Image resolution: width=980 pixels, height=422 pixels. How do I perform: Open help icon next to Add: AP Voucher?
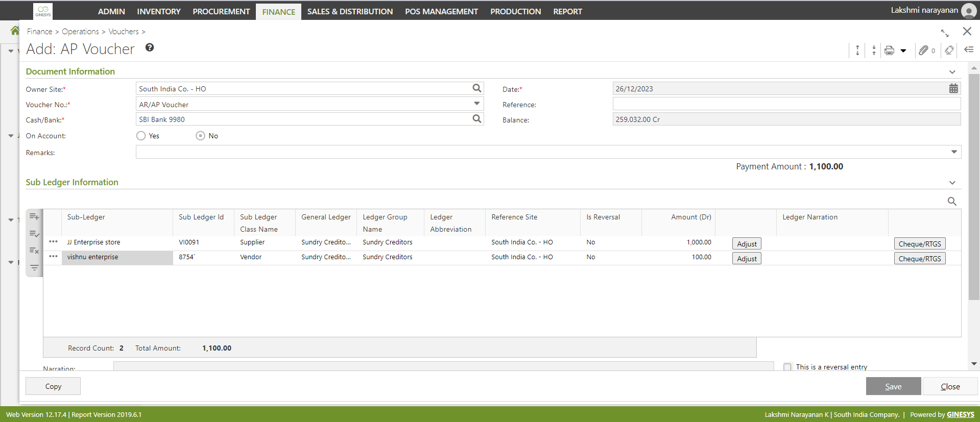pos(150,47)
